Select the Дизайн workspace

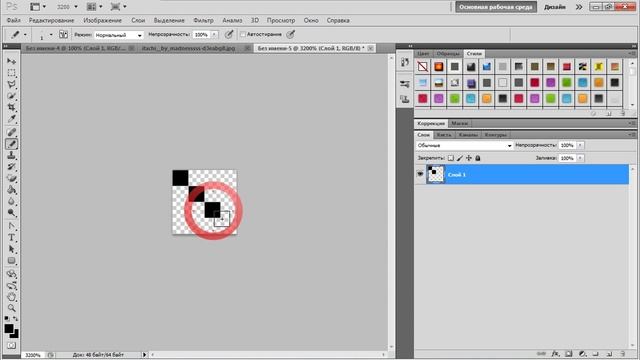pos(555,7)
